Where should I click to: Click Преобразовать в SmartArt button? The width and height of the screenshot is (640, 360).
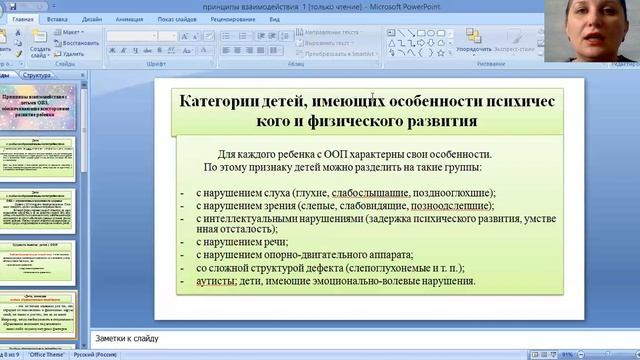point(337,54)
